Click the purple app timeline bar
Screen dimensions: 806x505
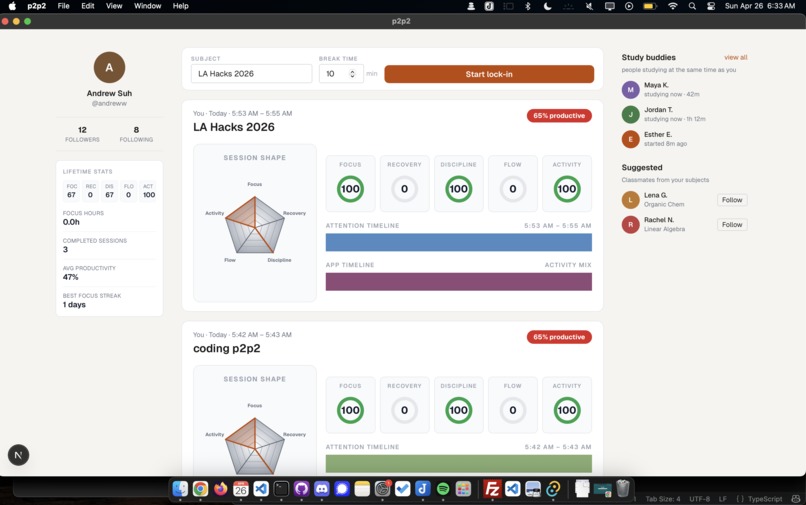pos(459,282)
